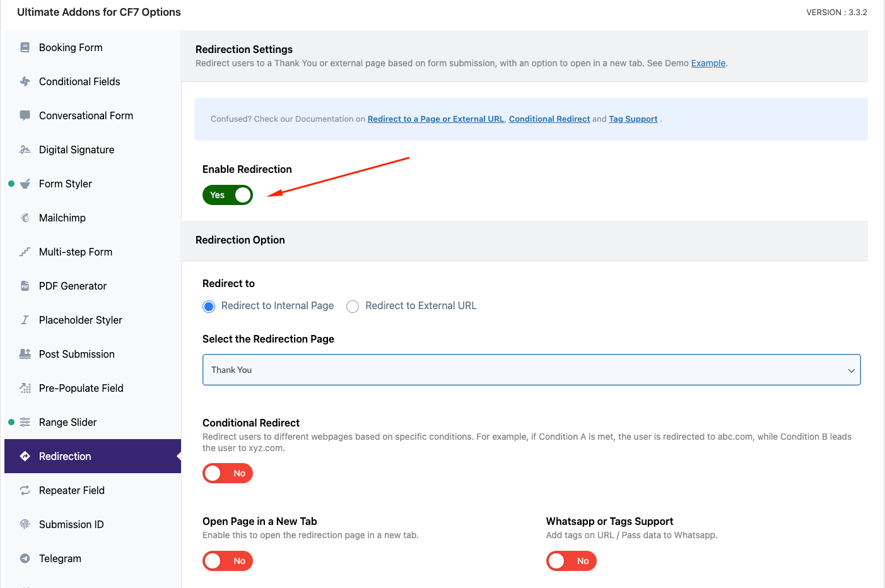Click the Redirection diamond icon

pos(25,456)
